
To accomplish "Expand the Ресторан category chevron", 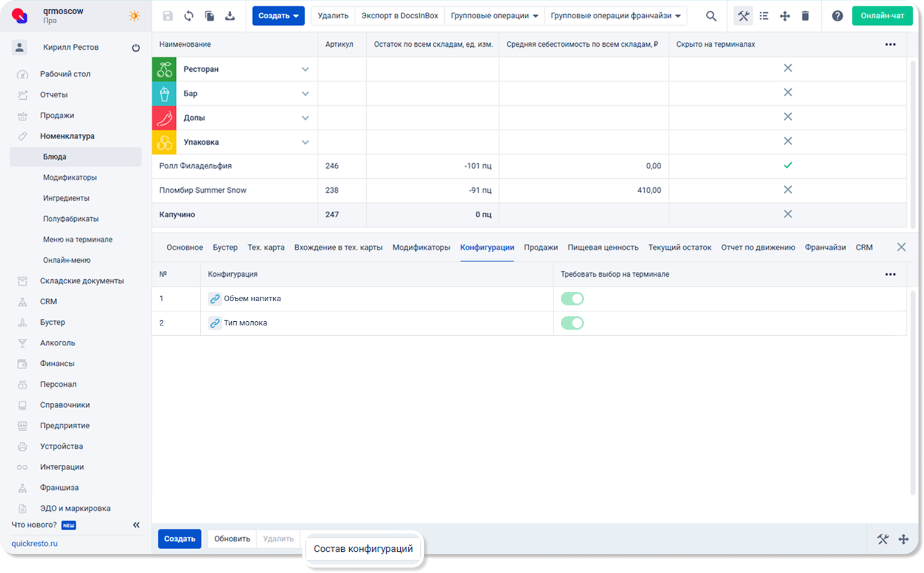I will 305,69.
